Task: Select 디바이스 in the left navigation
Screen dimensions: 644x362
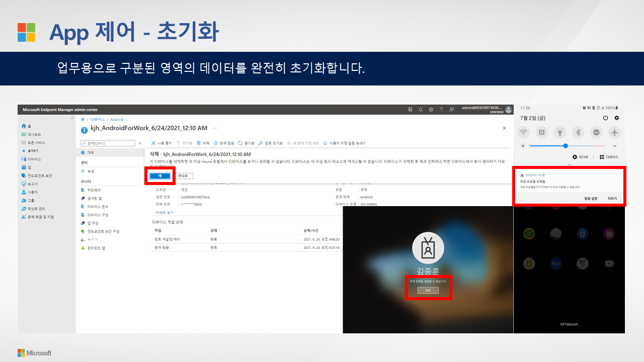Action: pos(31,159)
